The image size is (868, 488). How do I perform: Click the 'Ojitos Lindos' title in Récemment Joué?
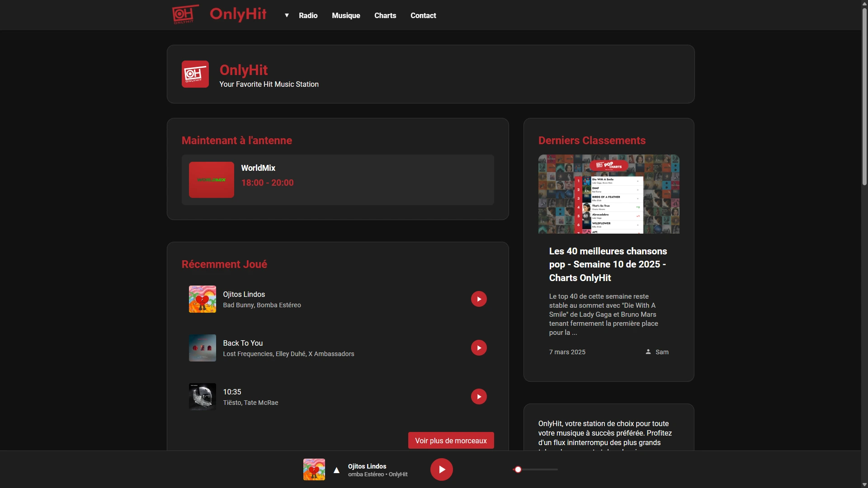pyautogui.click(x=244, y=294)
